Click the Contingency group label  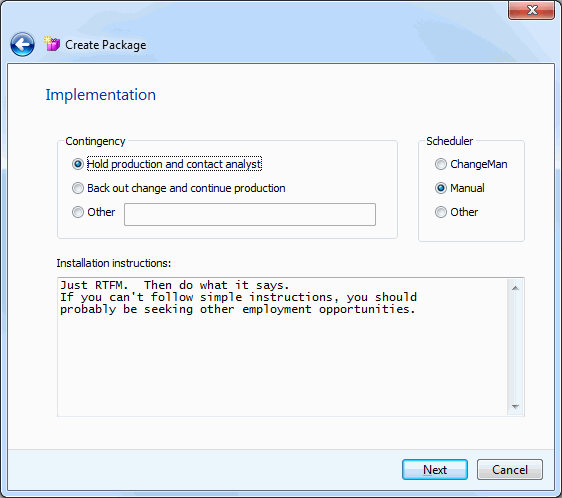click(x=95, y=142)
